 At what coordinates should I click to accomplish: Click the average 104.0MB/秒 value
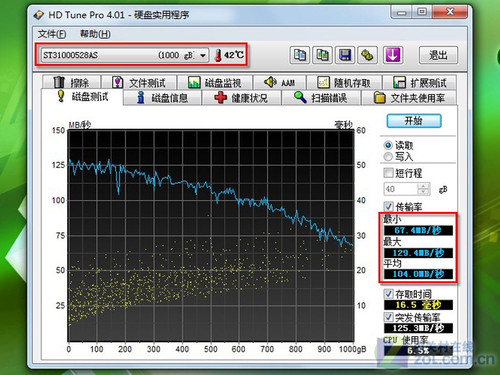pos(418,274)
